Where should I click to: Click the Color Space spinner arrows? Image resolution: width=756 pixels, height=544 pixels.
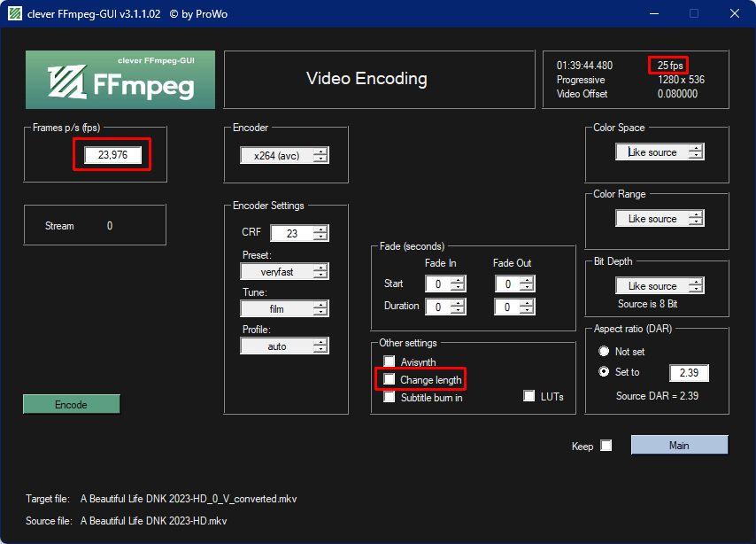[x=696, y=152]
